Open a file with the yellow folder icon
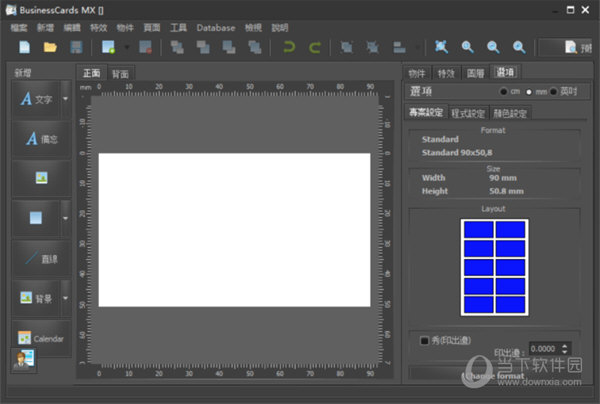This screenshot has width=600, height=404. 50,47
